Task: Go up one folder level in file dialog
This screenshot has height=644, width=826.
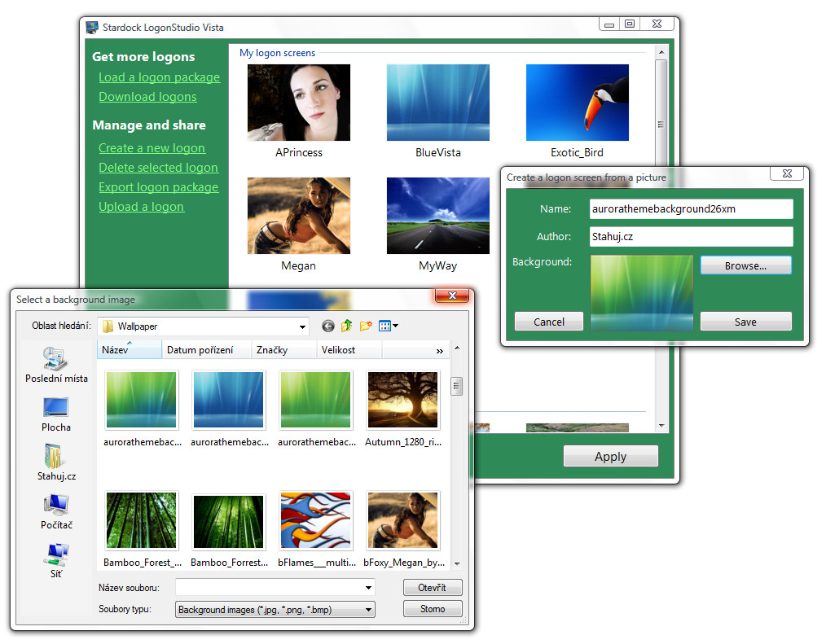Action: coord(346,326)
